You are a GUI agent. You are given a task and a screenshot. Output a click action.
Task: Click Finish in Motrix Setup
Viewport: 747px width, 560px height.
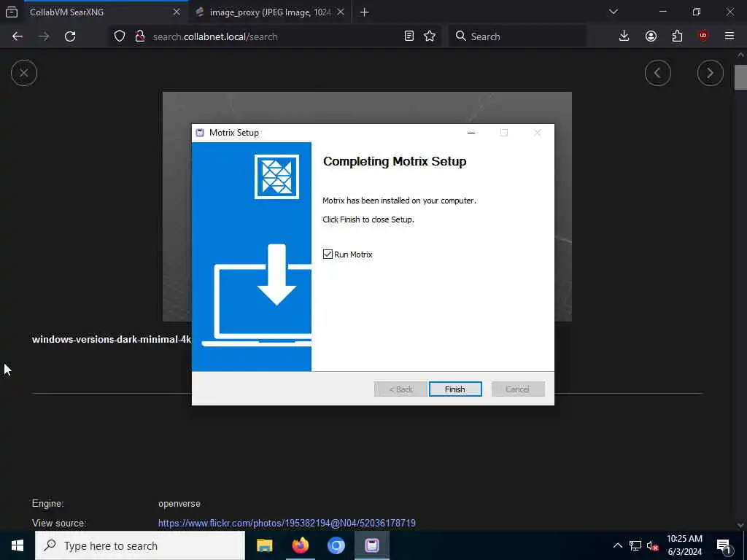click(455, 389)
